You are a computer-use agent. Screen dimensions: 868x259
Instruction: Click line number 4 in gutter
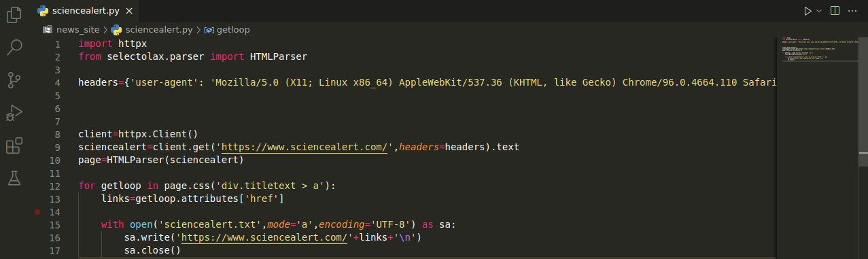[57, 83]
